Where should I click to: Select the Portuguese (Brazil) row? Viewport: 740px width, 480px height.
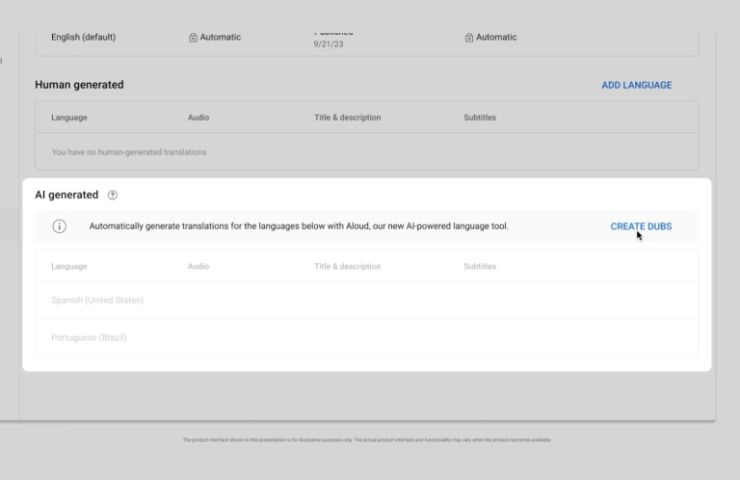pos(89,338)
